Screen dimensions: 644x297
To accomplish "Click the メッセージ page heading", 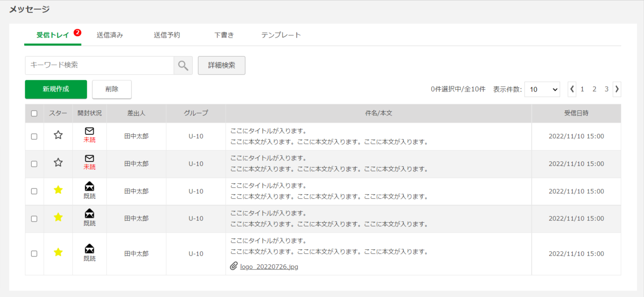I will coord(29,9).
